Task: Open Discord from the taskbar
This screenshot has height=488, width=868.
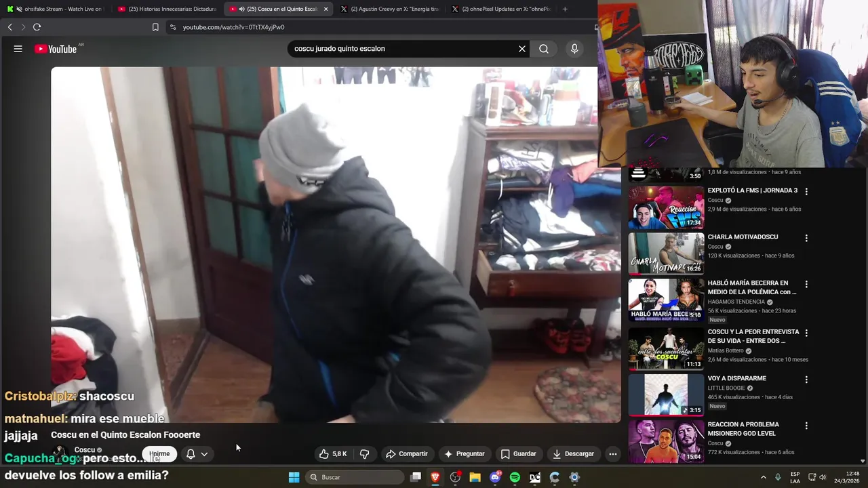Action: point(495,477)
